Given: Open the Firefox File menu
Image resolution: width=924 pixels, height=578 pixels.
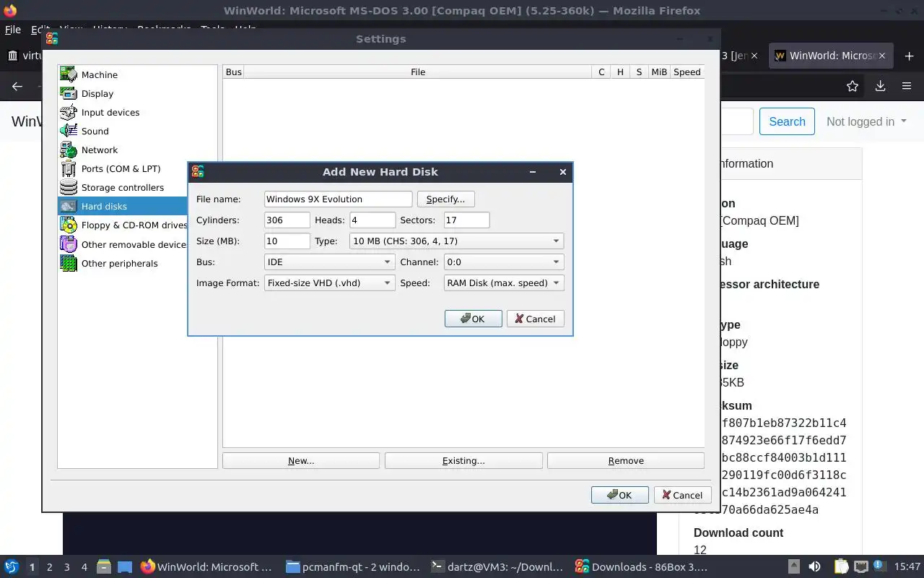Looking at the screenshot, I should [x=13, y=30].
